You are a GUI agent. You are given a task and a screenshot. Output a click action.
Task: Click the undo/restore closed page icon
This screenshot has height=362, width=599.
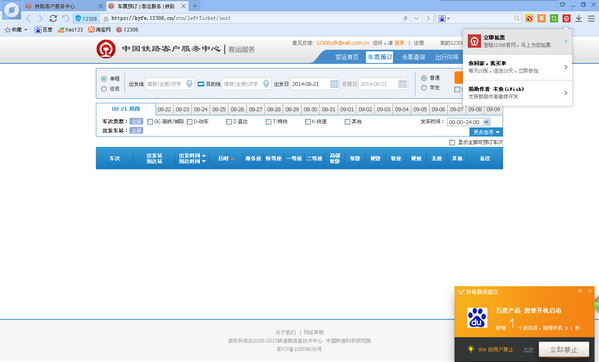coord(66,18)
